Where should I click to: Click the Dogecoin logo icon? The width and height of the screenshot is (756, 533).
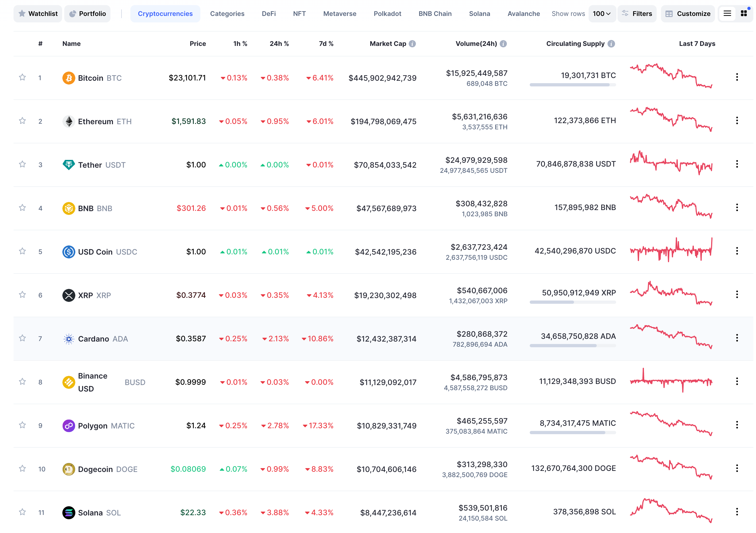click(69, 469)
